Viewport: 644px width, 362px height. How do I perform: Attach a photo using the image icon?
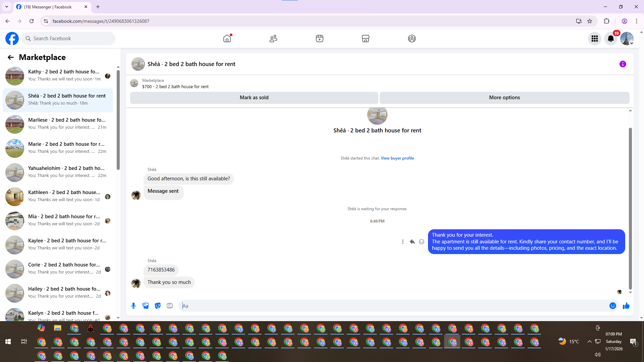[146, 306]
